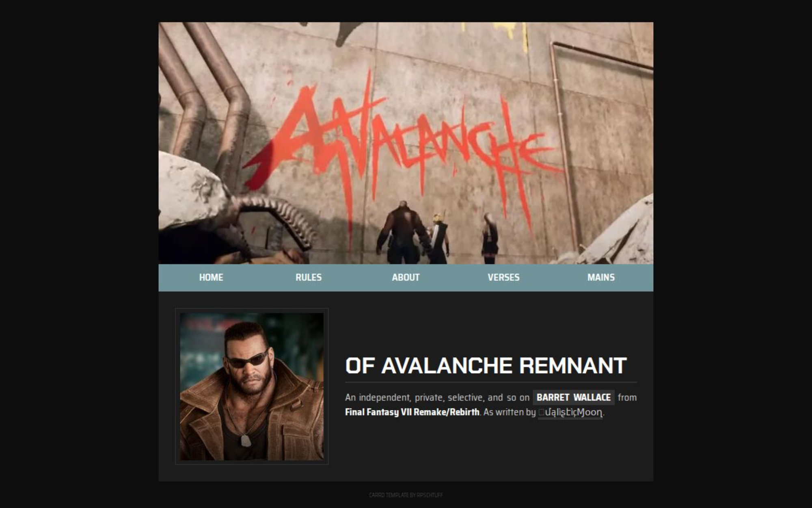
Task: Click the Carrd template credit in footer
Action: point(406,495)
